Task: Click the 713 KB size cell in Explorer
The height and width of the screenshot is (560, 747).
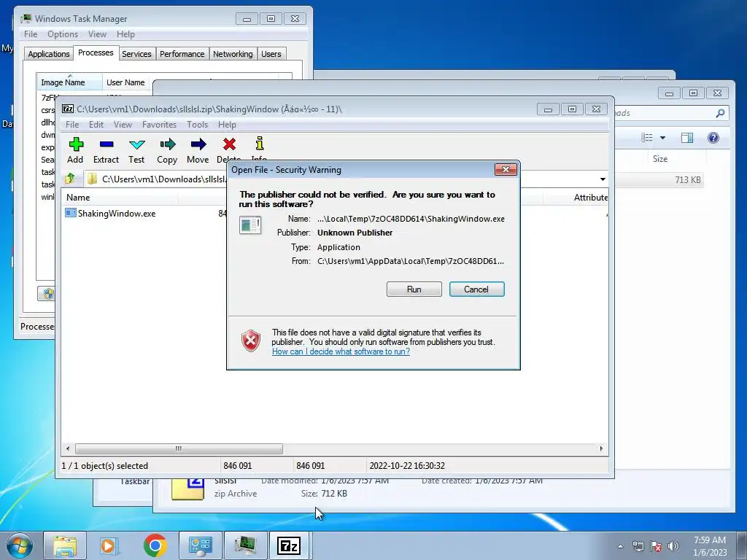Action: (687, 179)
